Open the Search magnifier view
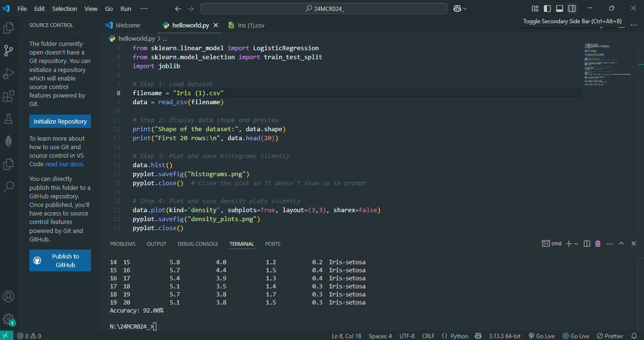 click(x=9, y=187)
